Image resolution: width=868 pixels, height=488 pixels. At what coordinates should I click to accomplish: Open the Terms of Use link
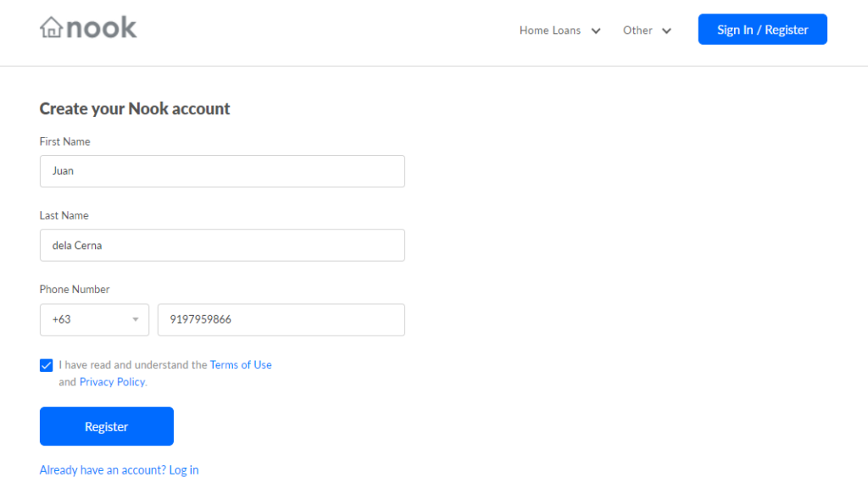[241, 364]
